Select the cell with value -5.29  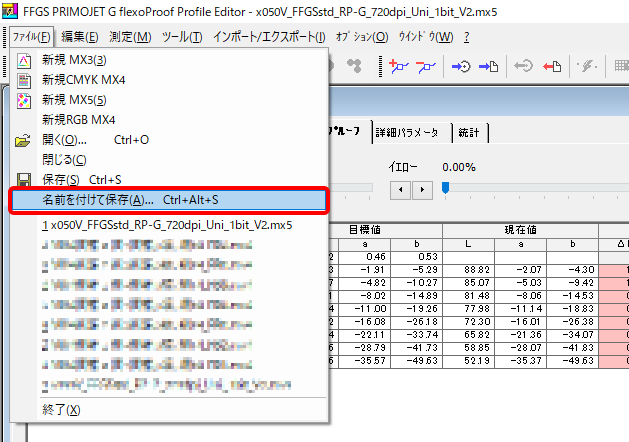(417, 270)
